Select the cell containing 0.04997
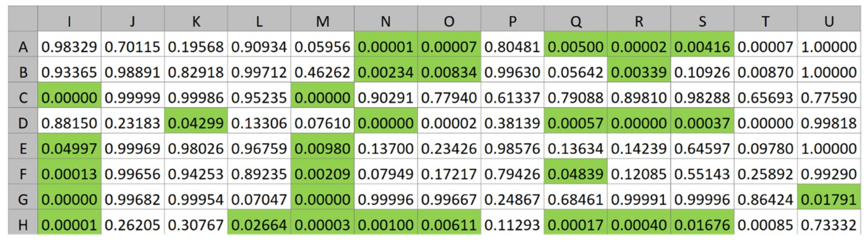Viewport: 868px width, 243px height. pos(69,148)
